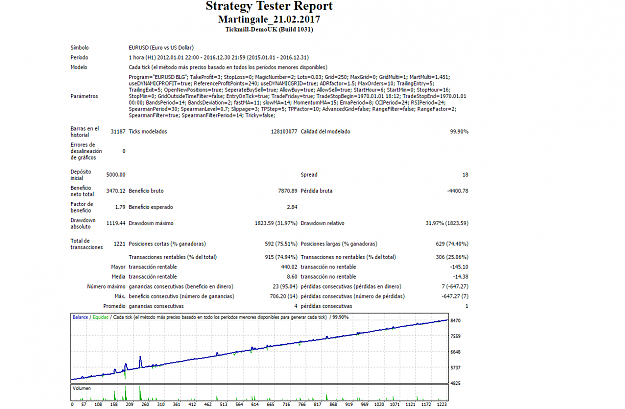
Task: Click the parameter line starting with 'Program='
Action: 289,77
